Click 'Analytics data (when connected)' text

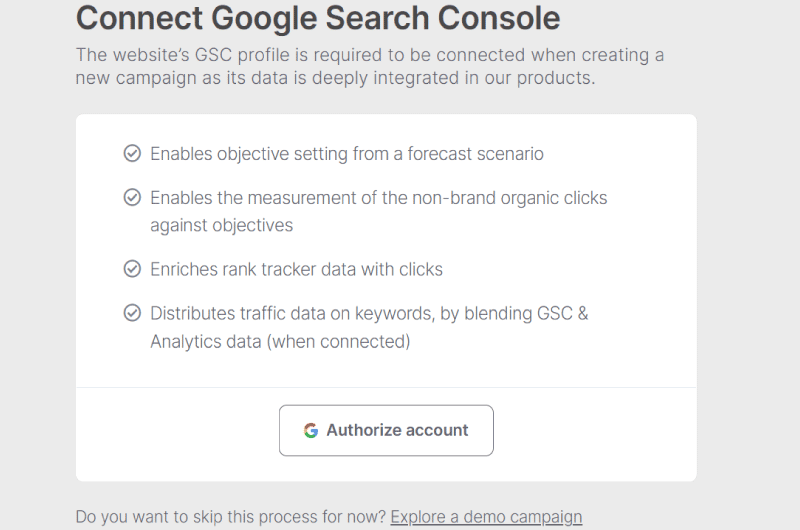click(x=280, y=341)
